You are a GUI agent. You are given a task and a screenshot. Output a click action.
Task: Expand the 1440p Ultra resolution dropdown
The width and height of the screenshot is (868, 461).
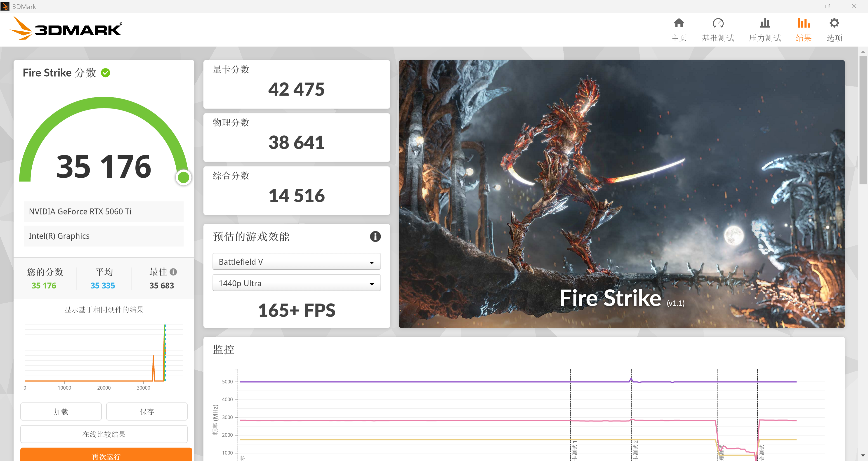point(296,283)
